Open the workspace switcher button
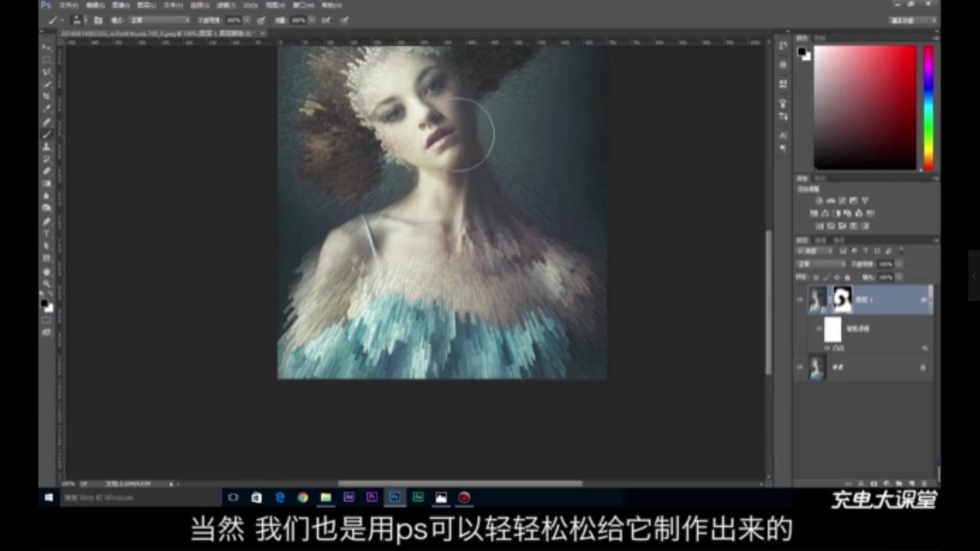 pos(913,20)
